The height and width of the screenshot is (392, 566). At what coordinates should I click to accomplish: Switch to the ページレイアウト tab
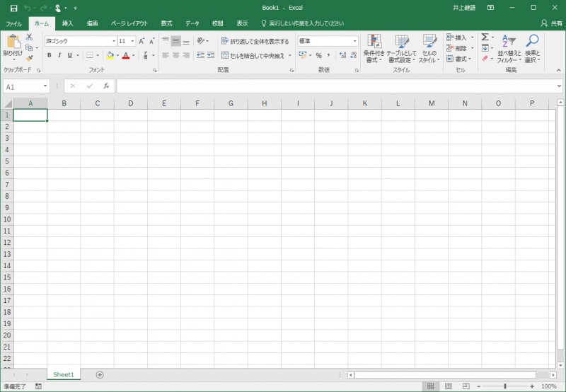pos(129,23)
